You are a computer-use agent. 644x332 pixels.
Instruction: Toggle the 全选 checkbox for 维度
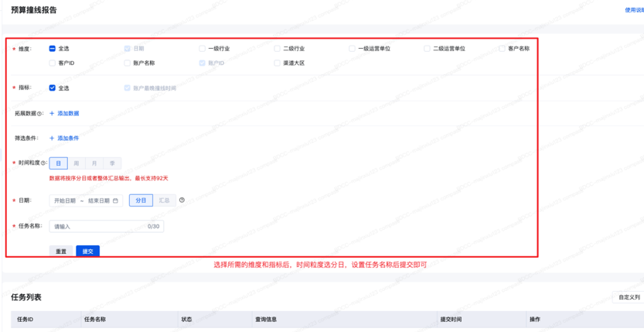tap(53, 49)
